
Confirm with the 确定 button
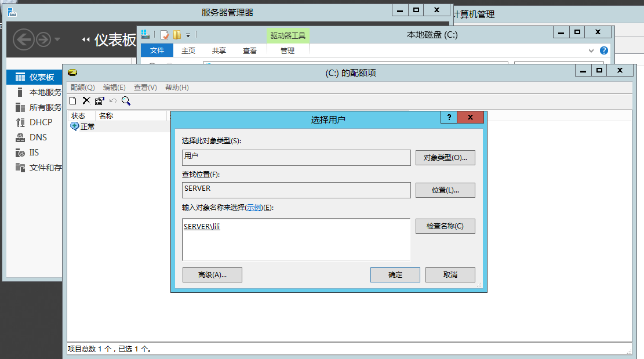pyautogui.click(x=395, y=275)
